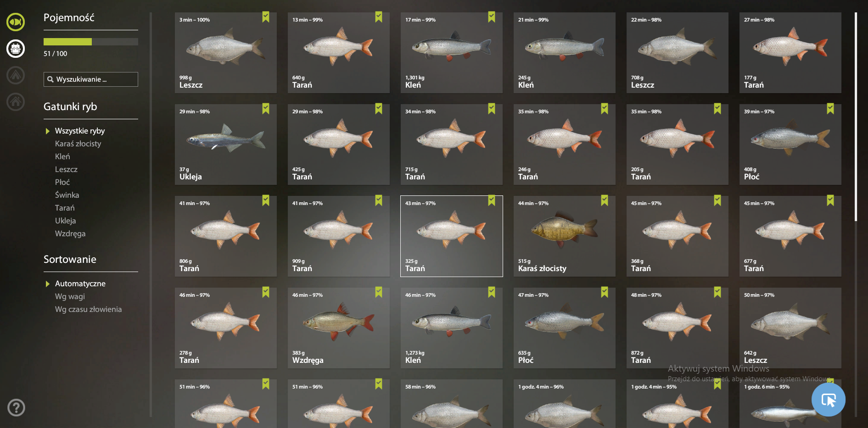The height and width of the screenshot is (428, 868).
Task: Click the magnifier icon in search box
Action: [50, 79]
